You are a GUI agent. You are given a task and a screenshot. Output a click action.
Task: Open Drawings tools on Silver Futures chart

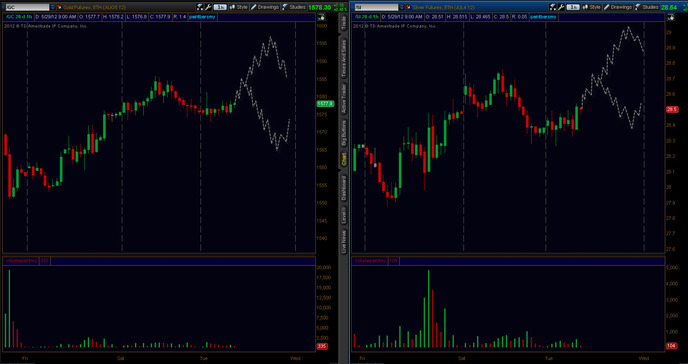point(617,7)
